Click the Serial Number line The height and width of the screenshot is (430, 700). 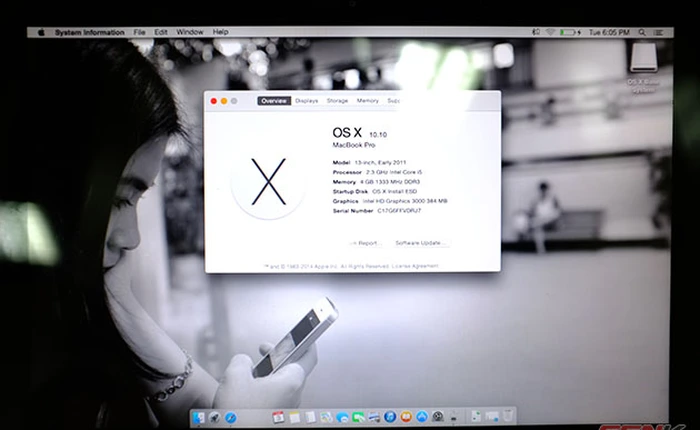coord(377,211)
